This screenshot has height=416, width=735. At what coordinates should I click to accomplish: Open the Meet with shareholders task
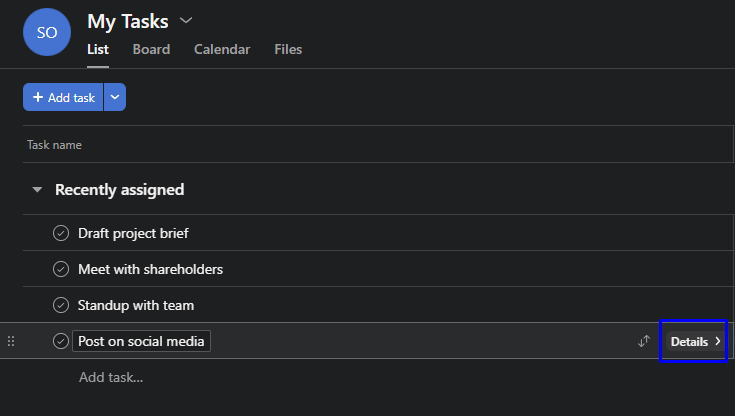click(x=150, y=269)
